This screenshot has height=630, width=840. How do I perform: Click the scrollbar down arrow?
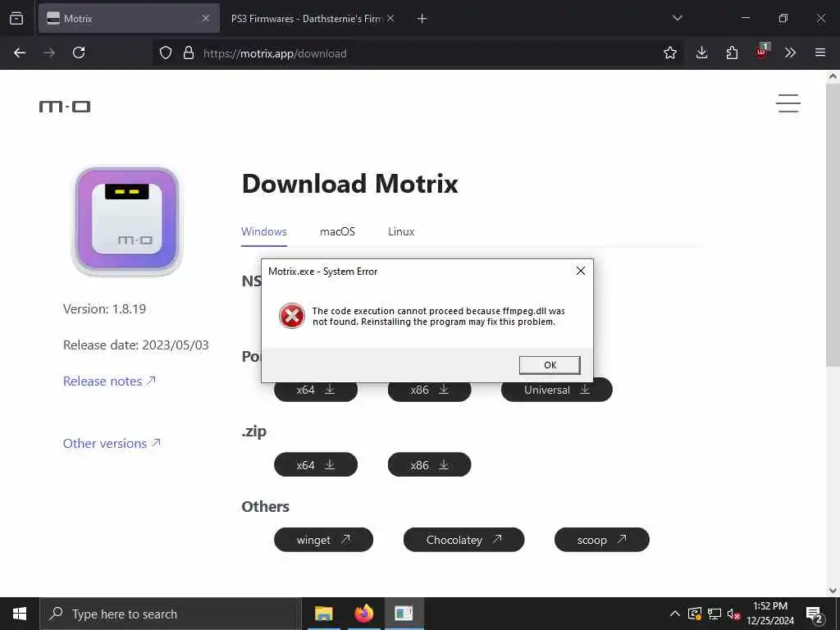pos(833,590)
